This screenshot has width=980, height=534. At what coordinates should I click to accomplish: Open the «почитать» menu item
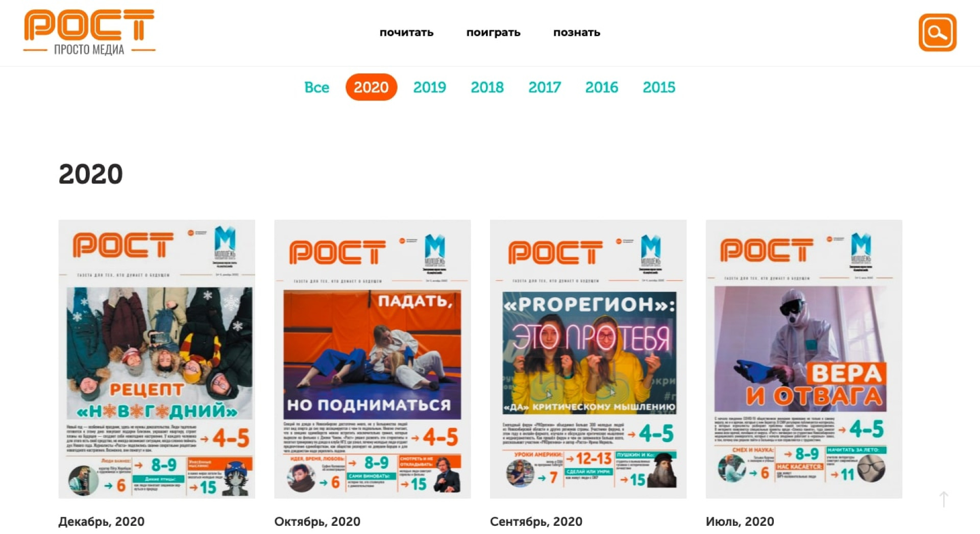[406, 32]
